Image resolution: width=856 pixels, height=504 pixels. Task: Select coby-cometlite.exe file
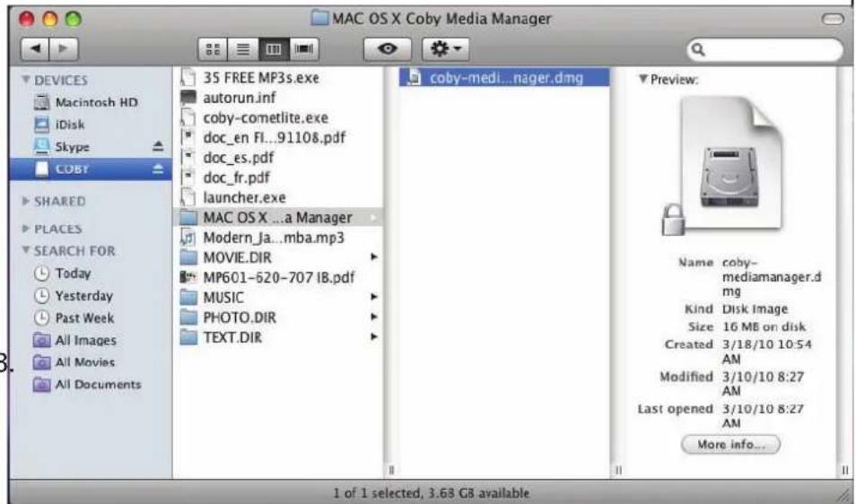coord(278,117)
